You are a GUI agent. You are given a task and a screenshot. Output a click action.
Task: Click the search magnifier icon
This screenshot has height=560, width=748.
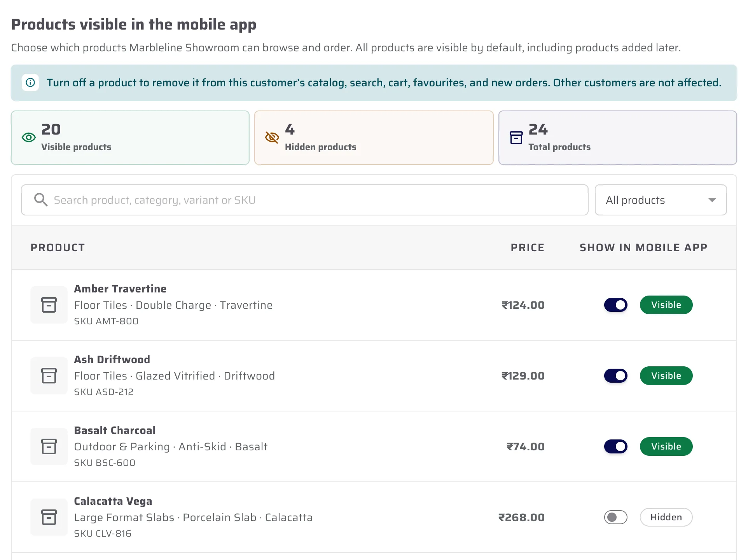pyautogui.click(x=41, y=200)
